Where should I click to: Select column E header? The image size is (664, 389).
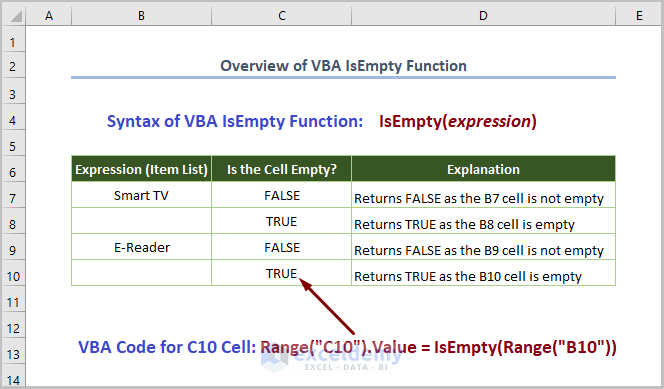point(639,16)
